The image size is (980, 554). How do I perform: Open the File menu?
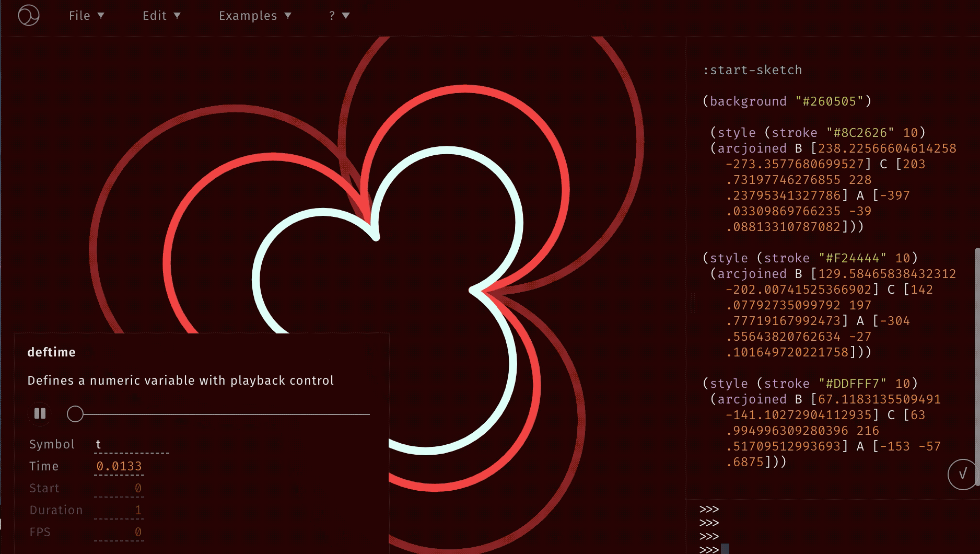click(86, 16)
